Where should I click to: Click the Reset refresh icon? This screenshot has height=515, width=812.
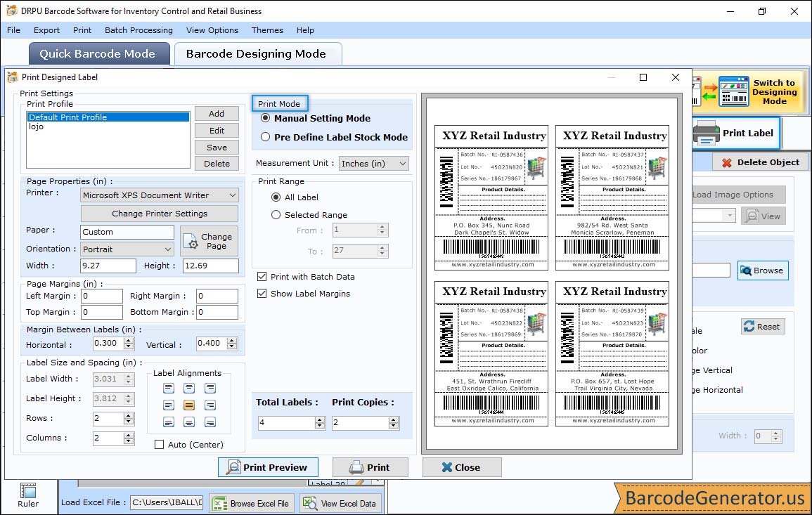point(749,327)
